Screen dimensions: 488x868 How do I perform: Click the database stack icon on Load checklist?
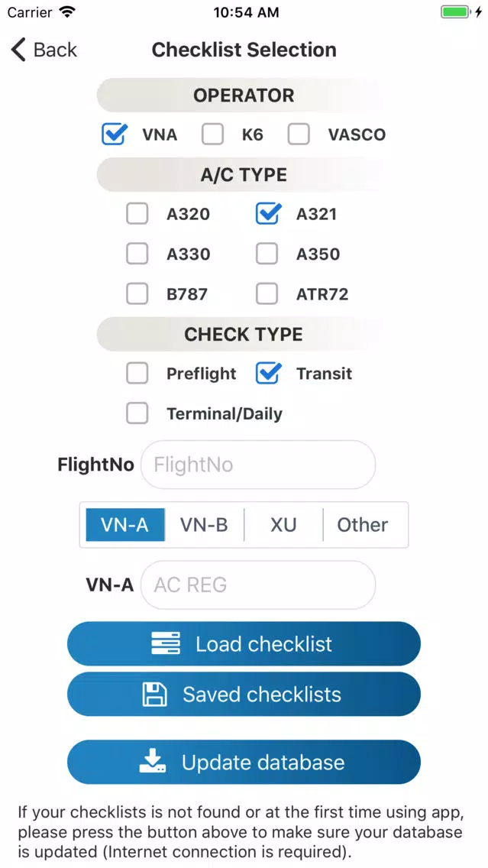coord(166,644)
